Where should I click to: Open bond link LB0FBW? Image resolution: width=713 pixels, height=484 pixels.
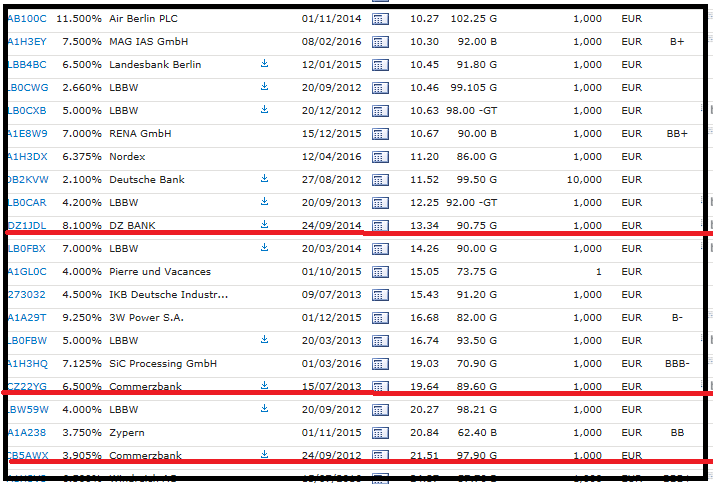pos(27,341)
